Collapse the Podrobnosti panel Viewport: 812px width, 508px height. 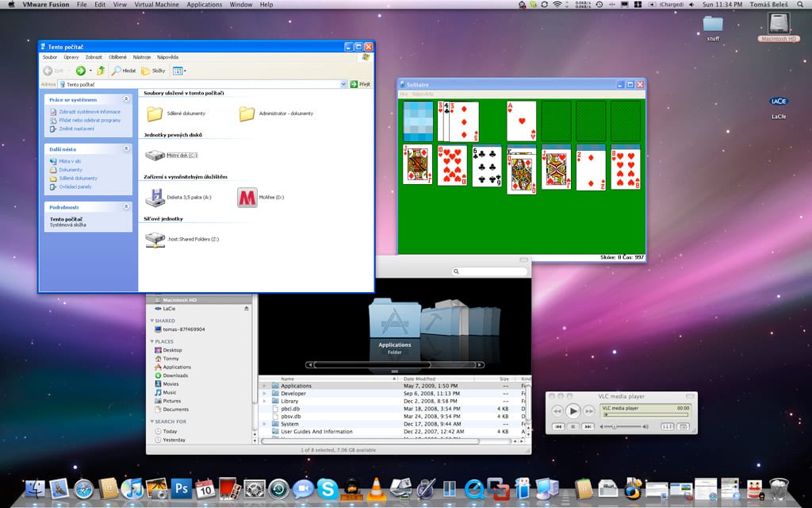126,207
